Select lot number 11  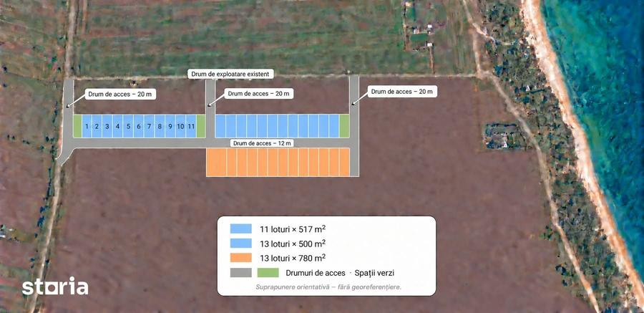191,126
